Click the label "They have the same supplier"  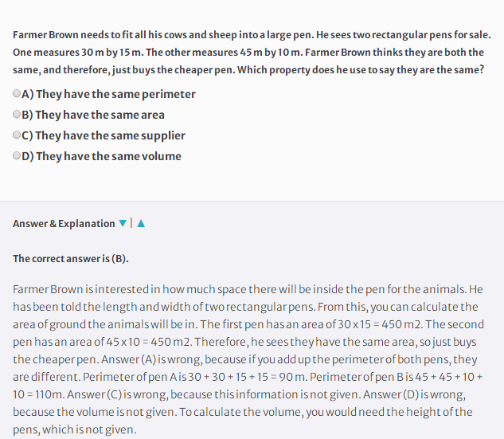(110, 135)
